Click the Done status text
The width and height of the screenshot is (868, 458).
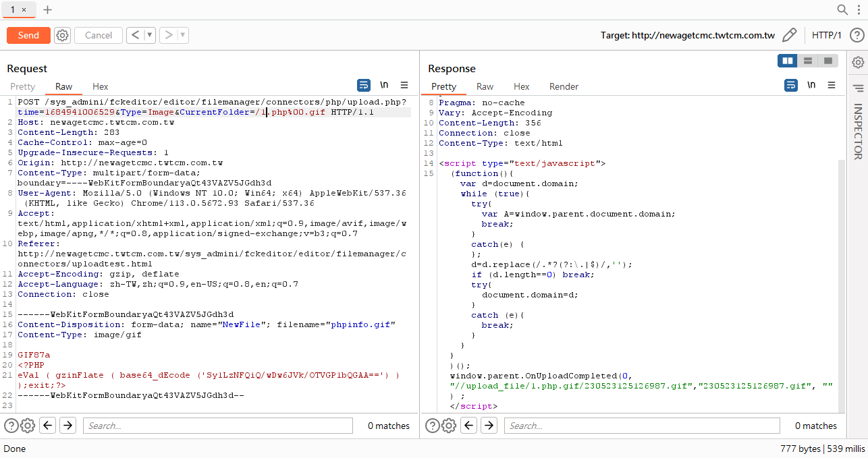14,449
